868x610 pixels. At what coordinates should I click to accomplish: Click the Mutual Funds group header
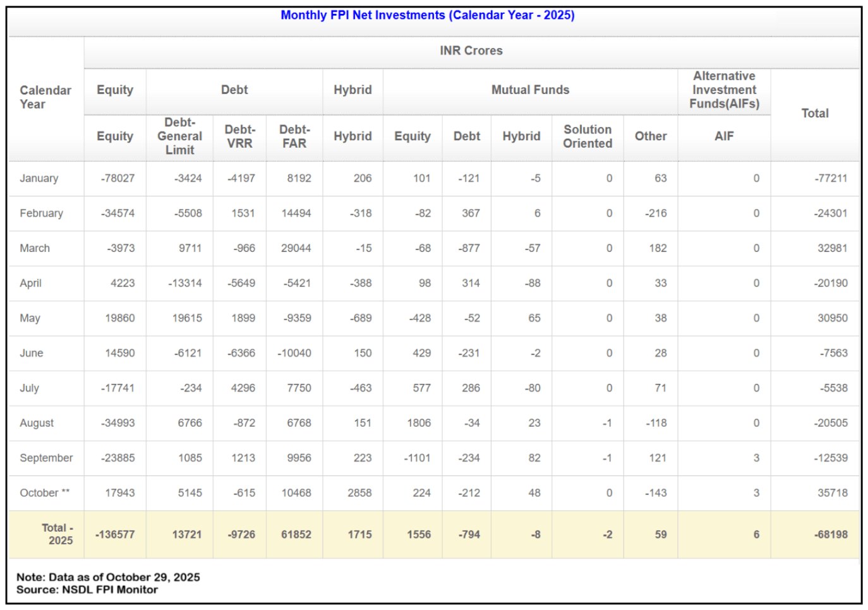530,90
